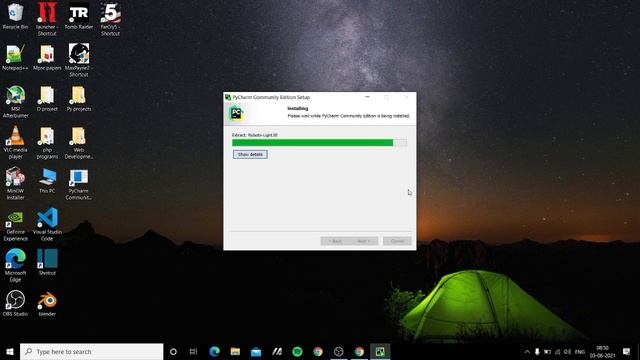This screenshot has height=360, width=640.
Task: Click the Type here to search box
Action: click(x=91, y=351)
